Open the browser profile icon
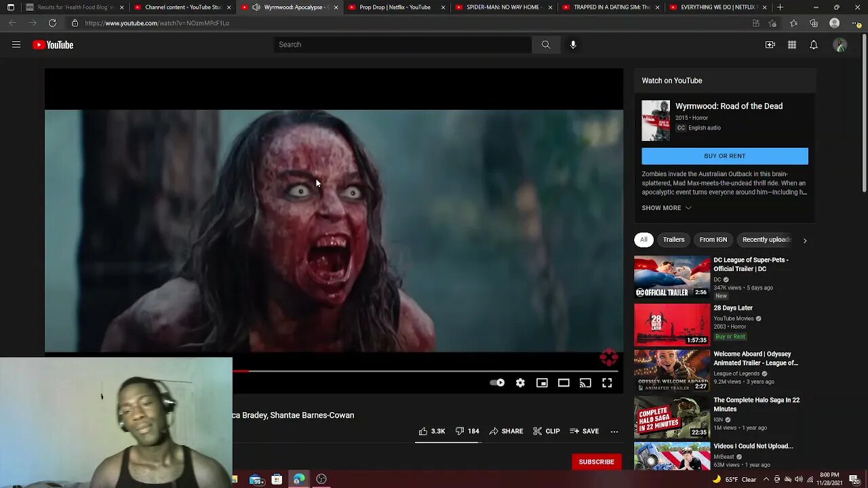Image resolution: width=868 pixels, height=488 pixels. [x=835, y=23]
